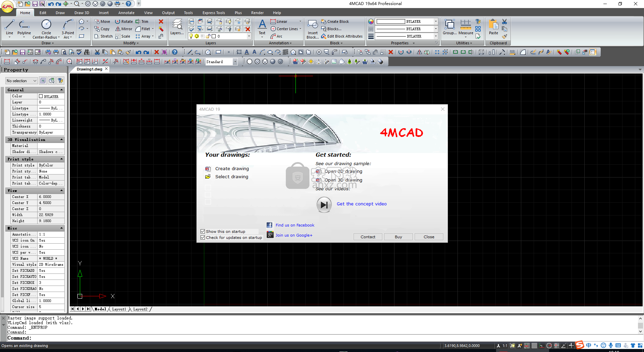Viewport: 644px width, 352px height.
Task: Click the help question mark in quick access bar
Action: [x=128, y=4]
